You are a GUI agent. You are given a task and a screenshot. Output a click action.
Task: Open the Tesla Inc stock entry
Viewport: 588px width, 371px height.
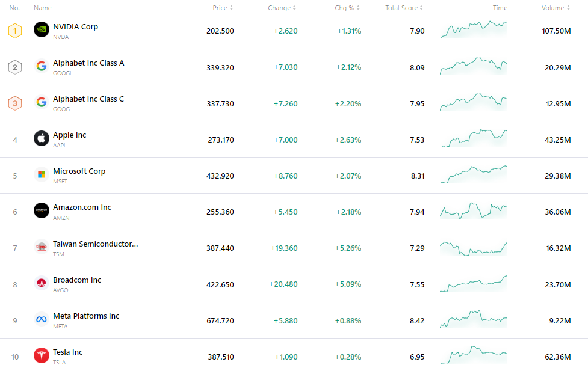(x=68, y=352)
